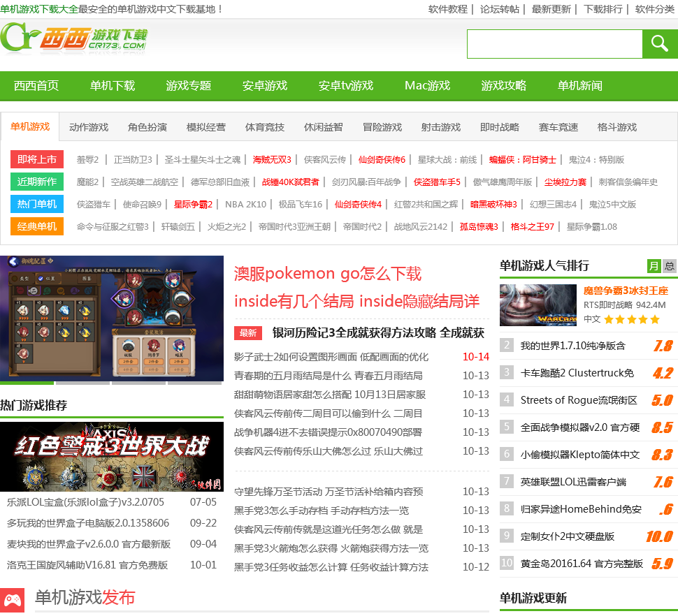This screenshot has width=678, height=616.
Task: Click the 西西游戏下载 site logo
Action: coord(74,38)
